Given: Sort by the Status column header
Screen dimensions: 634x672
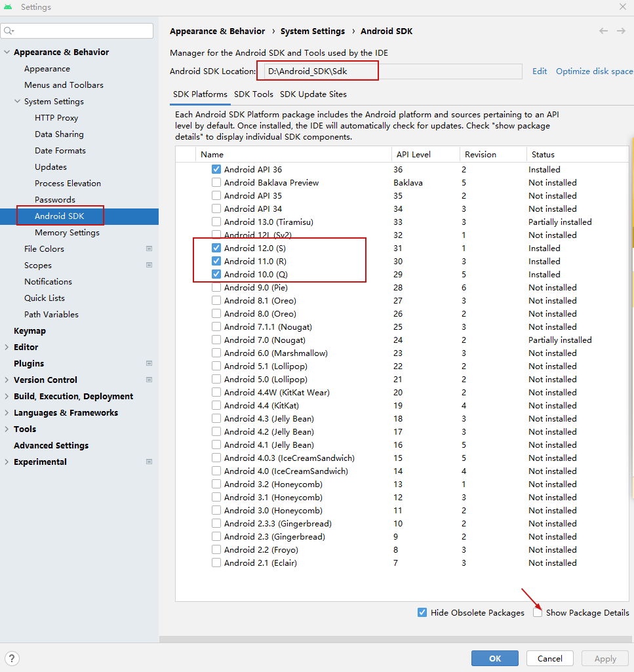Looking at the screenshot, I should pyautogui.click(x=578, y=154).
